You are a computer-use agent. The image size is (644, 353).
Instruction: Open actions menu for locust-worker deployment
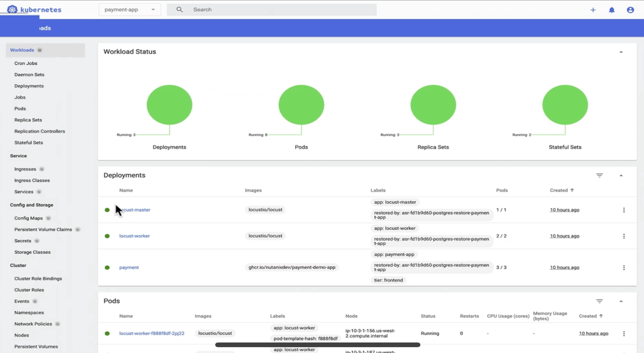[x=624, y=236]
